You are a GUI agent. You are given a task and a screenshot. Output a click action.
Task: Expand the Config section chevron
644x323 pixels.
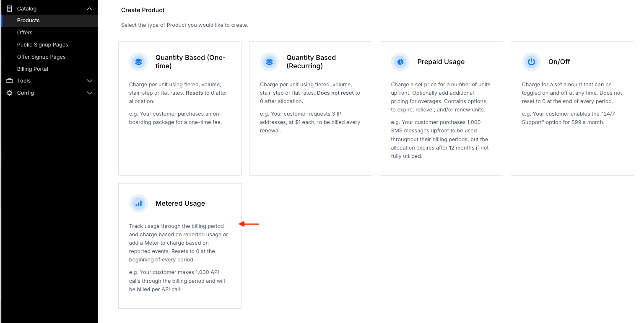click(x=89, y=93)
